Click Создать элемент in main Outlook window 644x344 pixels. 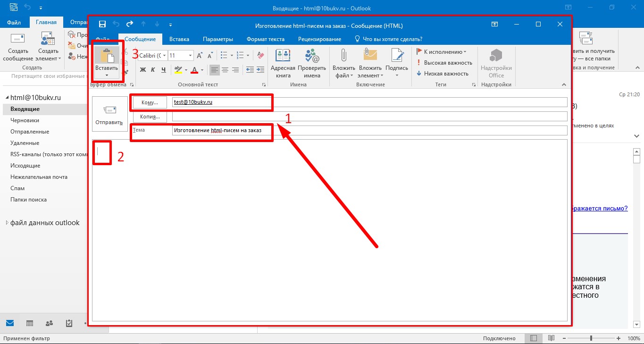(x=48, y=47)
